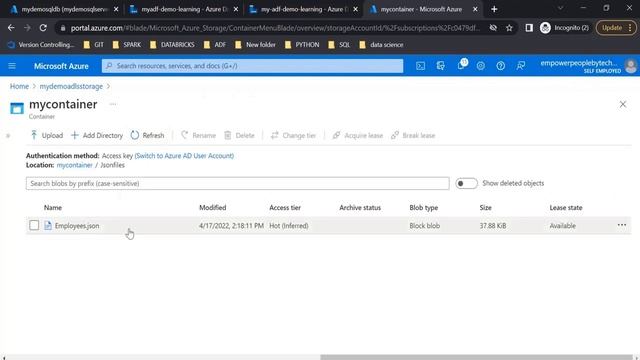Sort by Access tier column header

(x=285, y=207)
